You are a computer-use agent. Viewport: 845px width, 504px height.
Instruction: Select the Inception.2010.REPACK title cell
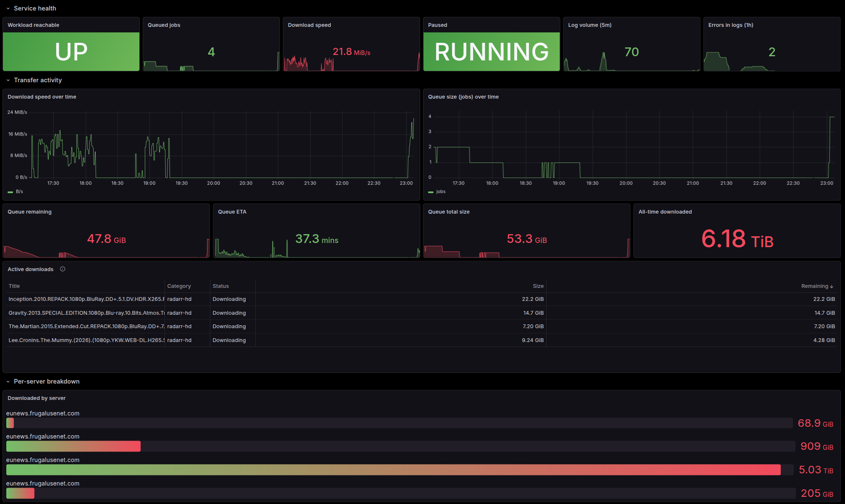tap(86, 299)
